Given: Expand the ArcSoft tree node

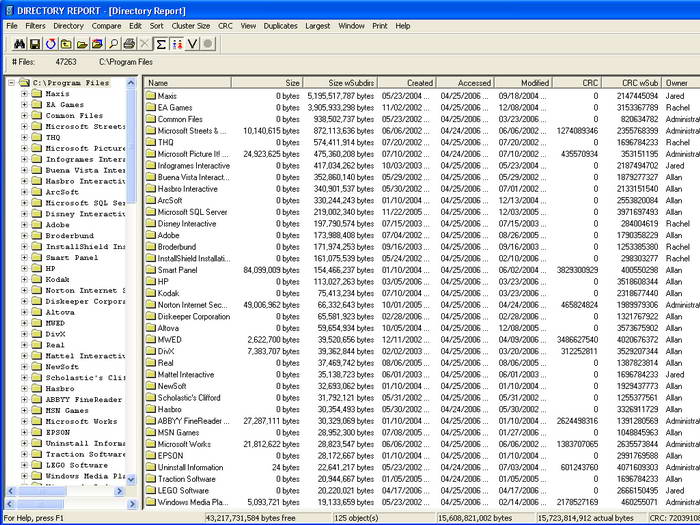Looking at the screenshot, I should [25, 192].
